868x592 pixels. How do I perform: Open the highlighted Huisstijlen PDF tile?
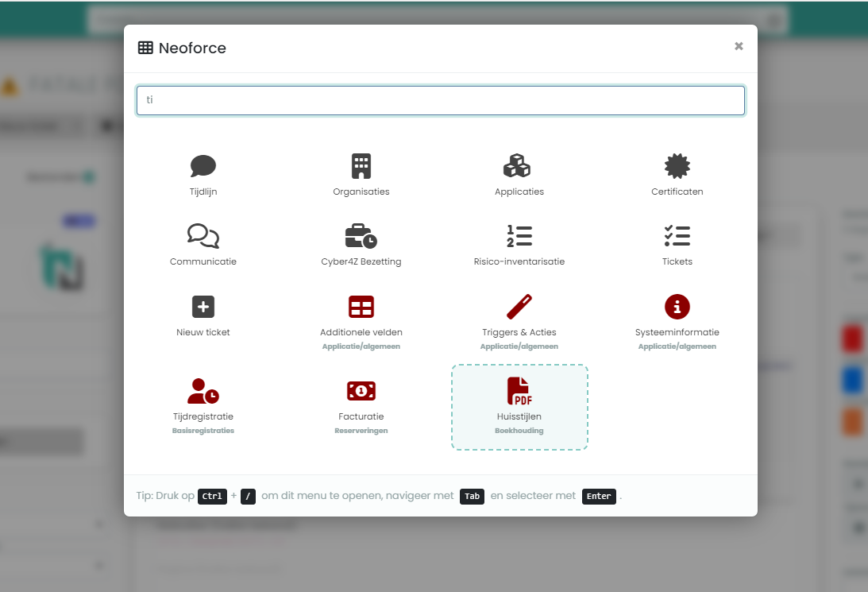coord(519,407)
